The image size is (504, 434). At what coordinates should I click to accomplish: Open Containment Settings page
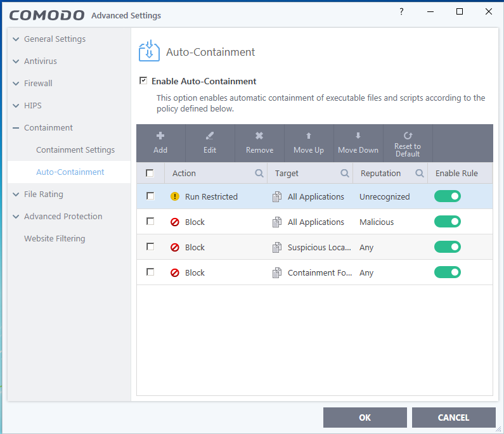click(x=75, y=150)
